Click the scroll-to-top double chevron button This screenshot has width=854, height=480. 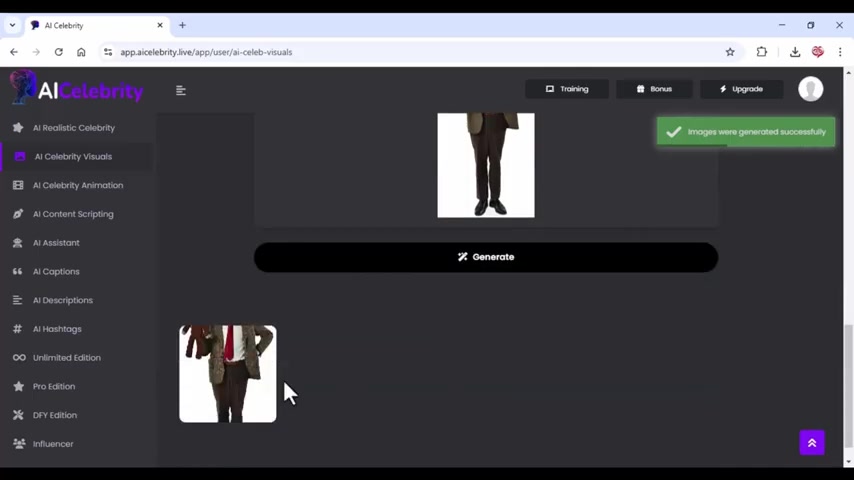coord(812,443)
